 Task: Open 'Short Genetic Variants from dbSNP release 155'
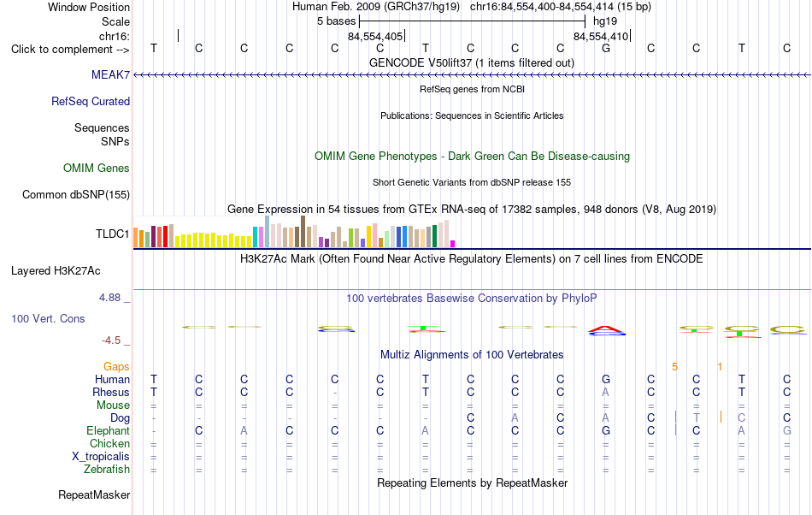[x=472, y=182]
